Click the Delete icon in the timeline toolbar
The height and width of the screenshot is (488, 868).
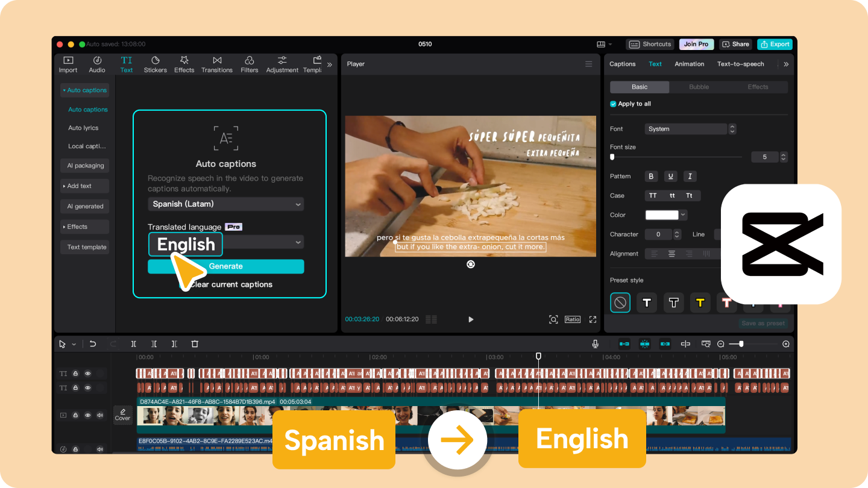[x=195, y=343]
